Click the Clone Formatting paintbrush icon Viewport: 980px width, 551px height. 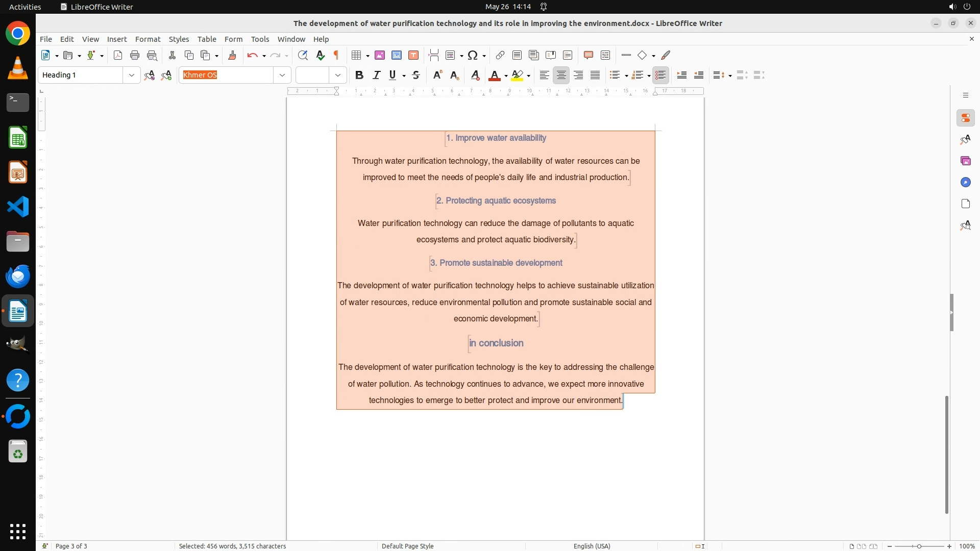(232, 56)
